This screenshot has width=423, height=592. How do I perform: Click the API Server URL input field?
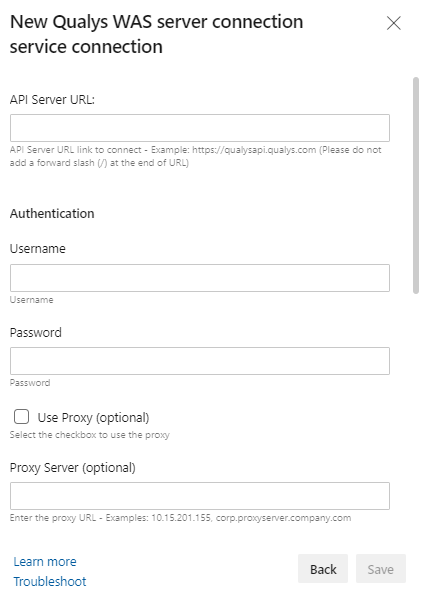[x=200, y=128]
